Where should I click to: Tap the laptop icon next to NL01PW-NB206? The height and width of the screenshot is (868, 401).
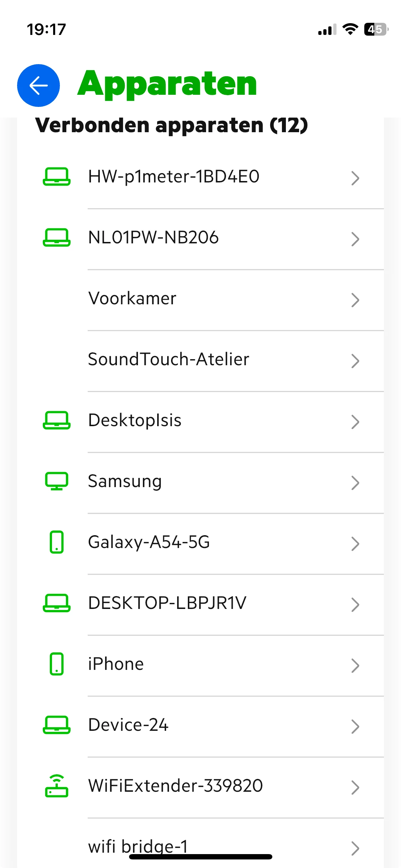pyautogui.click(x=56, y=238)
